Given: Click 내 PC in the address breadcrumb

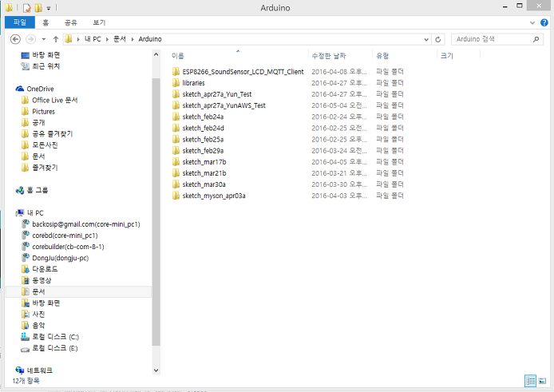Looking at the screenshot, I should click(93, 39).
